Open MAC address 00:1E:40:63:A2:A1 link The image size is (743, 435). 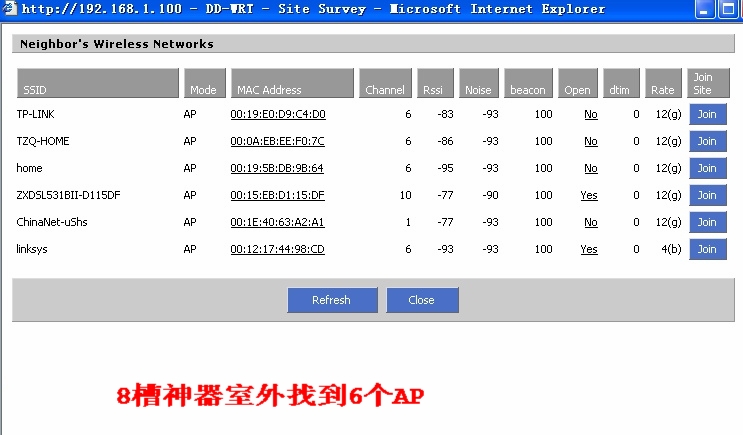click(x=277, y=222)
